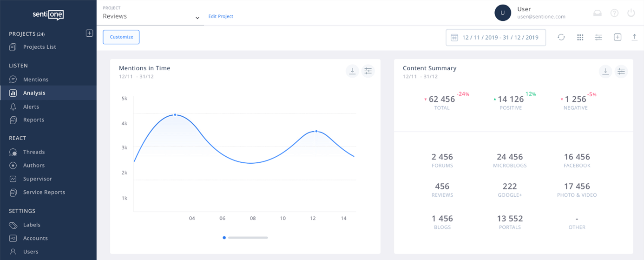Click the peak data point on chart
The width and height of the screenshot is (644, 260).
click(175, 114)
